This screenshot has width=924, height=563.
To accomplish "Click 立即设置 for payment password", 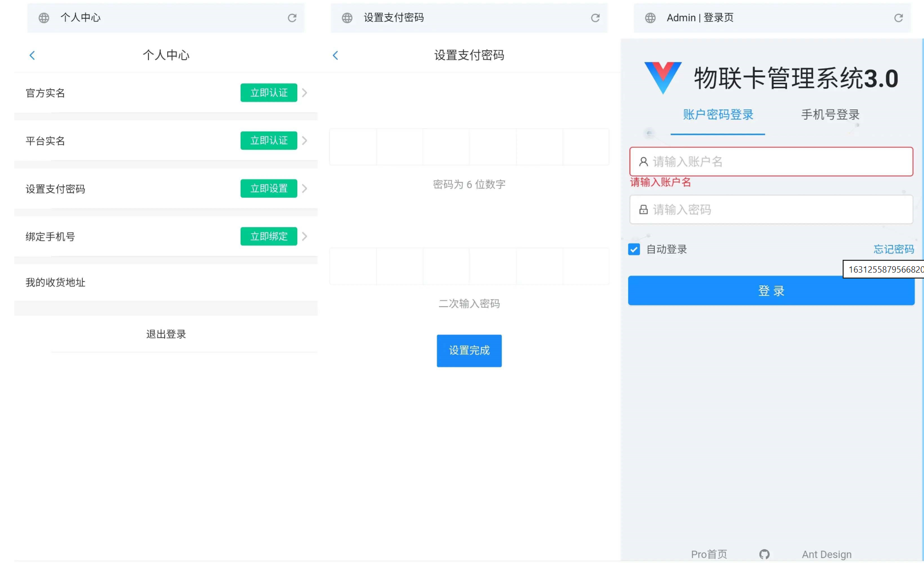I will pos(269,188).
